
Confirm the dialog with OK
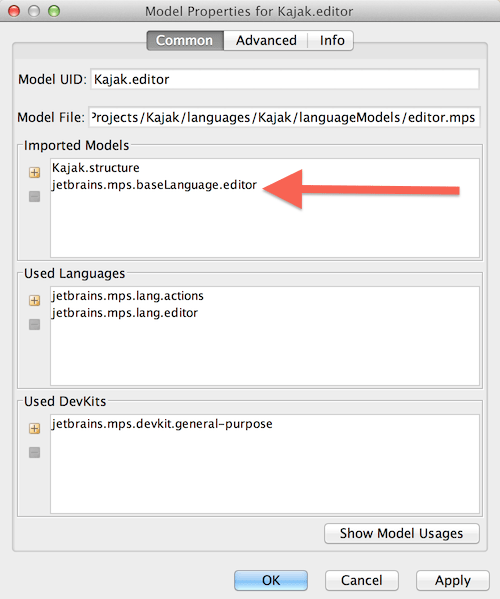pos(271,580)
